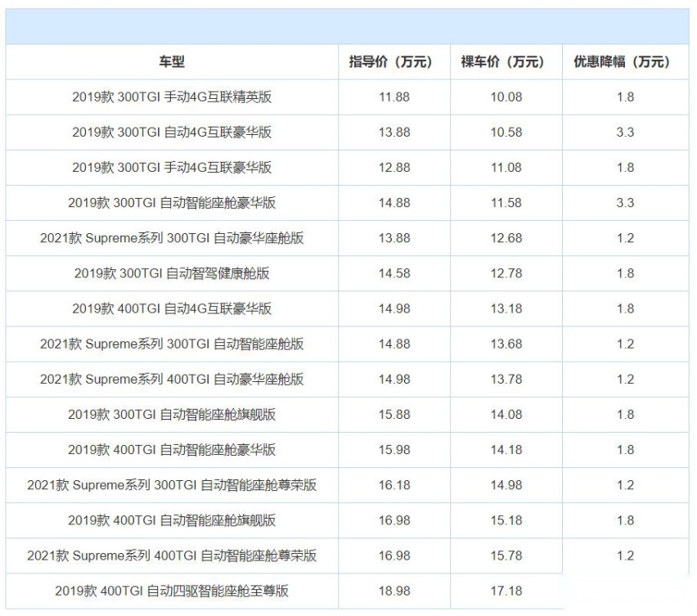
Task: Click bare car price 10.08
Action: click(x=506, y=97)
